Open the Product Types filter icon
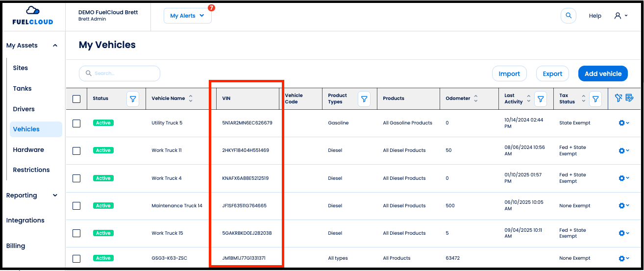 364,99
